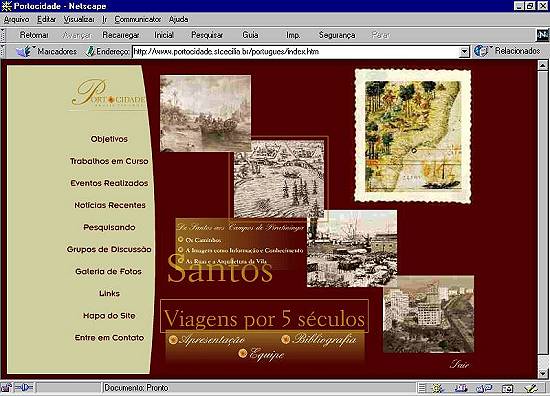Toggle the online/offline plug icon
The width and height of the screenshot is (550, 396).
pyautogui.click(x=24, y=388)
